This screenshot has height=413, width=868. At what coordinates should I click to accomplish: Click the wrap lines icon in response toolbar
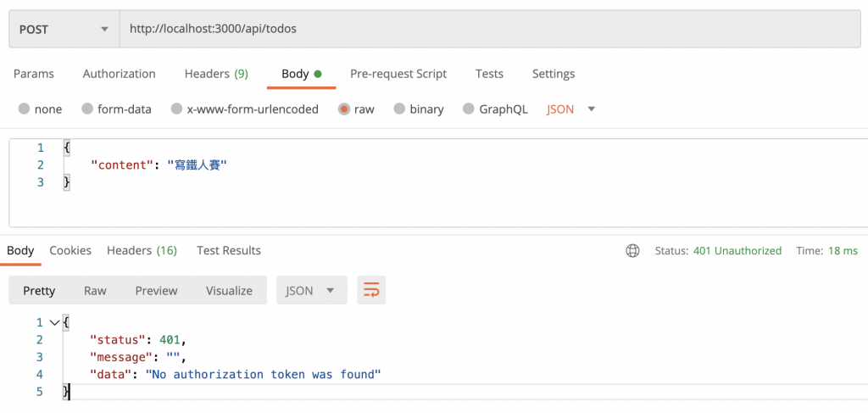371,291
